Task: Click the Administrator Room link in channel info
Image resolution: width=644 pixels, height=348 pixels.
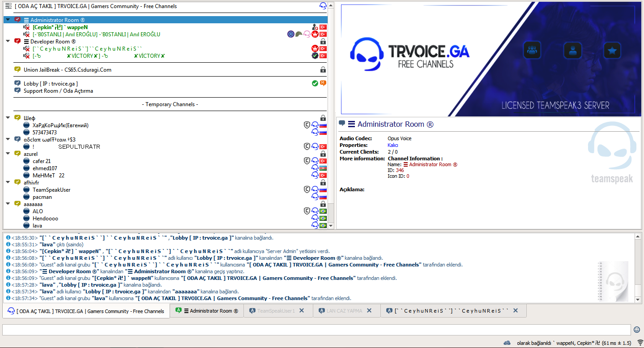Action: pos(431,164)
